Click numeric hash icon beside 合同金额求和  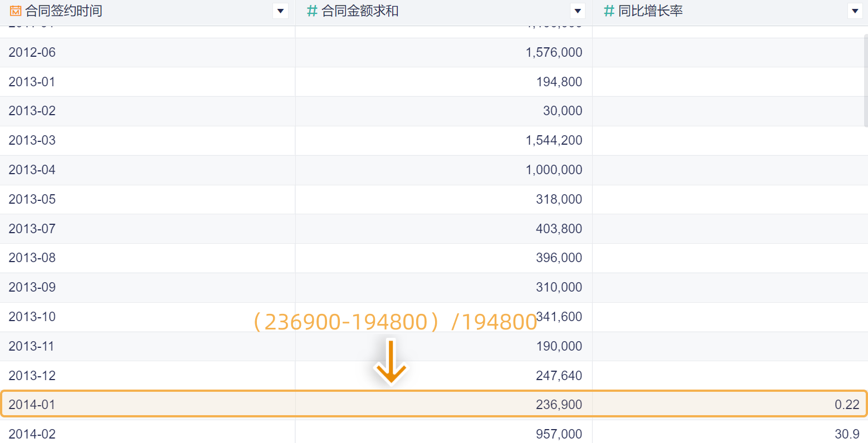tap(313, 11)
